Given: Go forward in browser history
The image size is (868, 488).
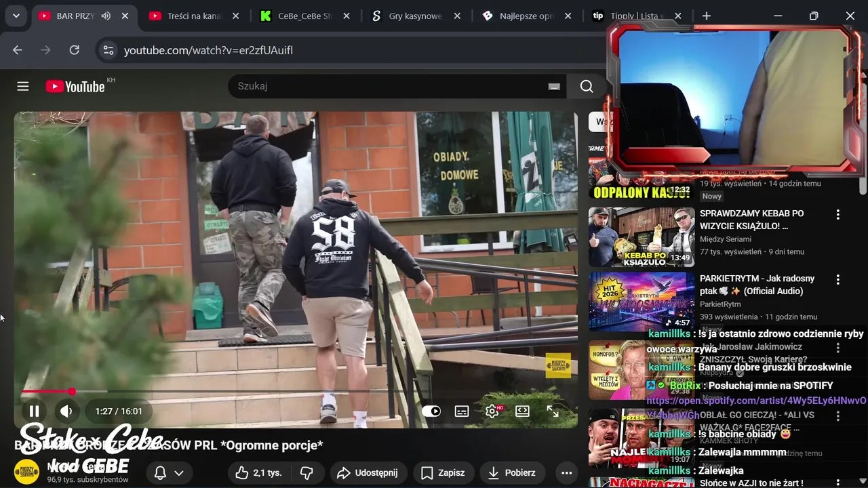Looking at the screenshot, I should point(45,50).
